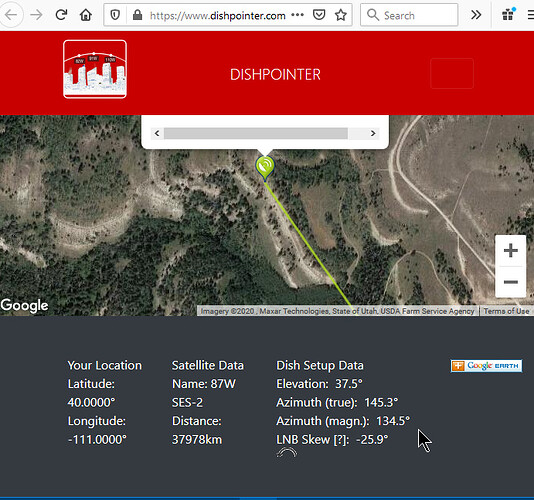The height and width of the screenshot is (500, 534).
Task: Click the Firefox Search input field
Action: coord(409,15)
